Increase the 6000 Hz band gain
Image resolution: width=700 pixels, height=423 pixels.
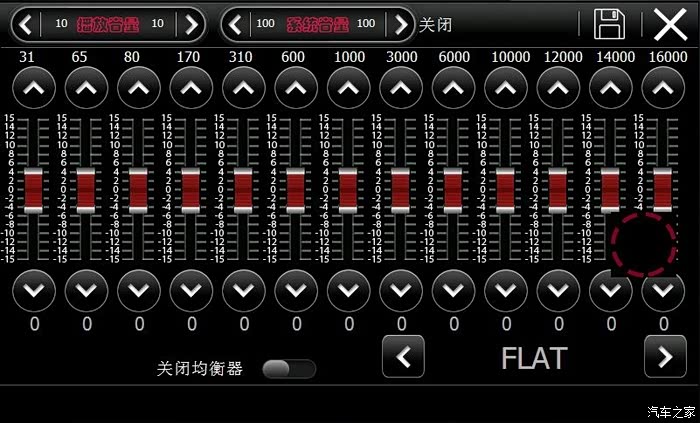[453, 88]
